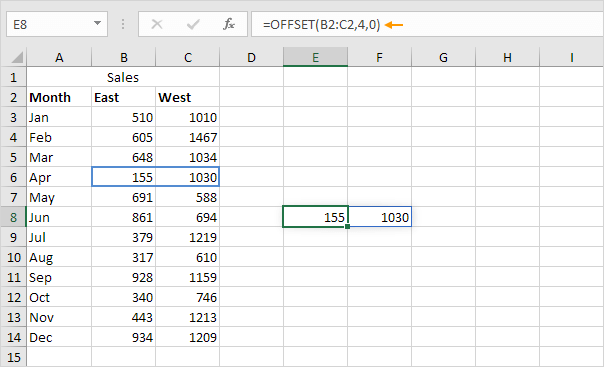Image resolution: width=604 pixels, height=367 pixels.
Task: Click the Cancel (X) formula button
Action: tap(157, 25)
